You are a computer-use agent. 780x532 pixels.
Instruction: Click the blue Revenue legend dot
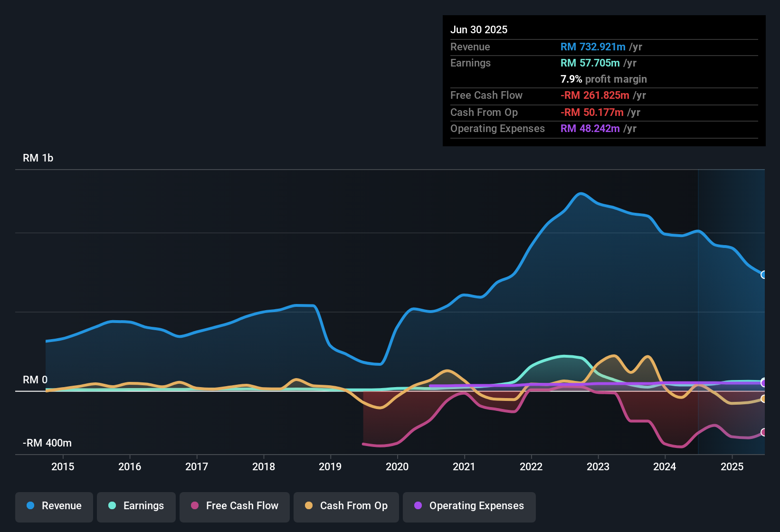click(30, 506)
